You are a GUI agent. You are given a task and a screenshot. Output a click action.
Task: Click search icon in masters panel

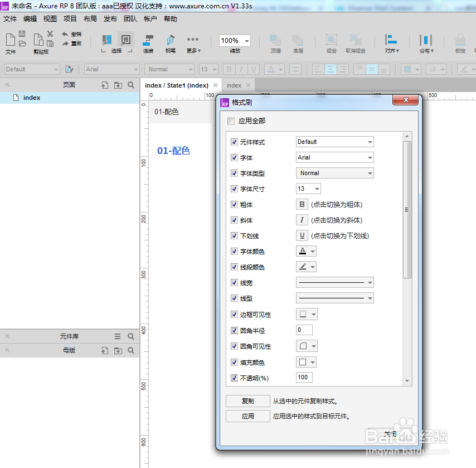[x=131, y=350]
